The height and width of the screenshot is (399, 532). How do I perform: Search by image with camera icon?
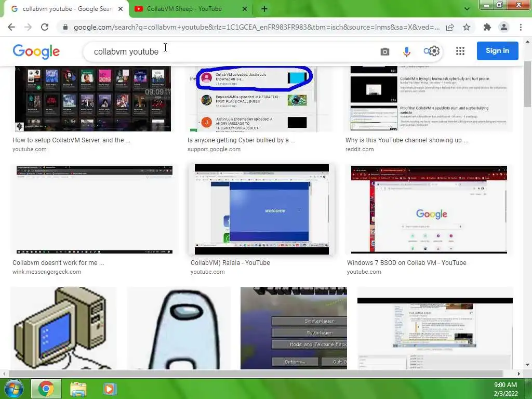pos(385,51)
